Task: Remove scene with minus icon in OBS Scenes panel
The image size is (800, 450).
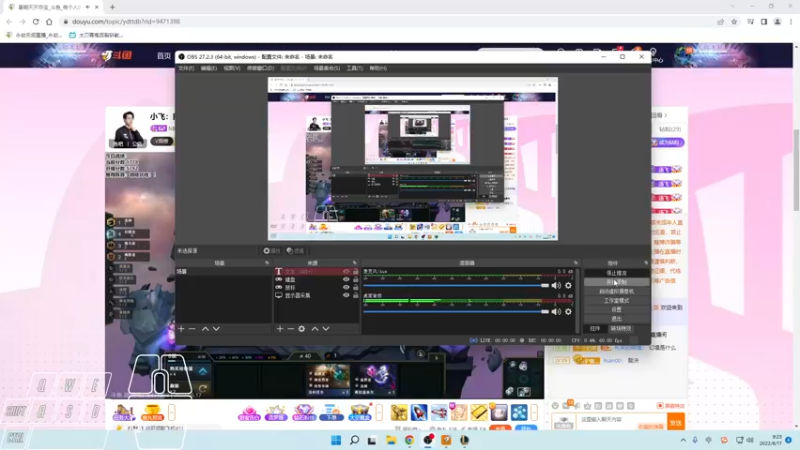Action: coord(192,329)
